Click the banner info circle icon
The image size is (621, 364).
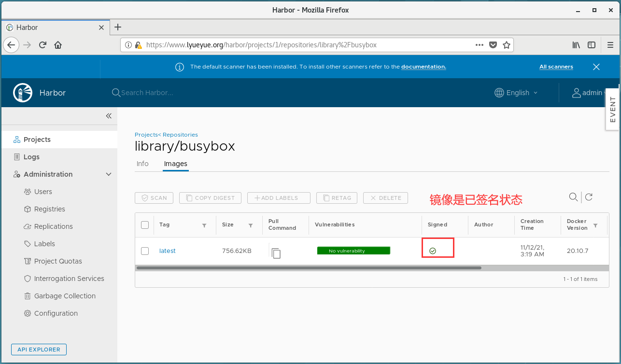pyautogui.click(x=179, y=67)
